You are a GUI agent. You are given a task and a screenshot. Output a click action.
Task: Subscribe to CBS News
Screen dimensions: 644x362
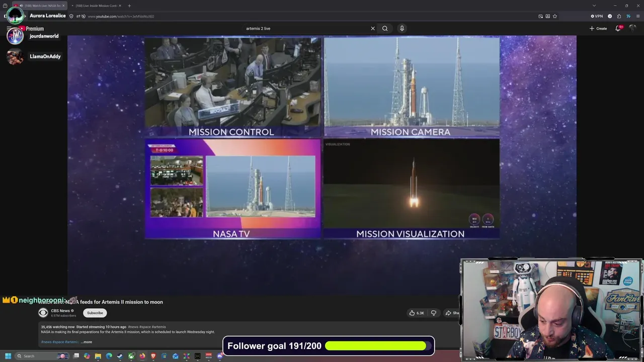[x=95, y=313]
